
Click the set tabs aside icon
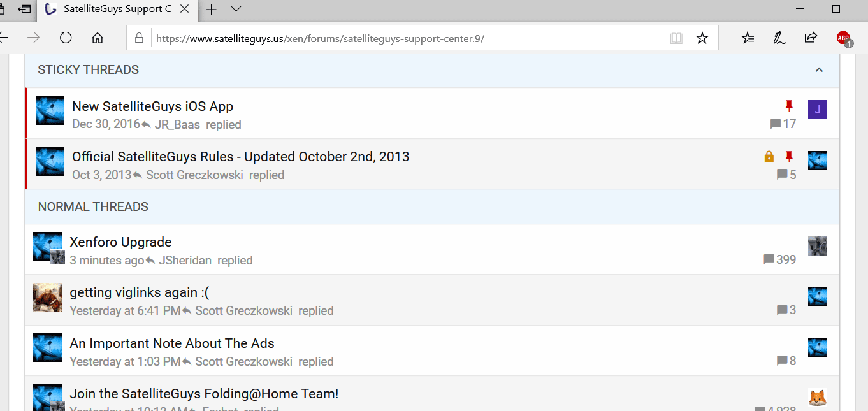pos(24,9)
